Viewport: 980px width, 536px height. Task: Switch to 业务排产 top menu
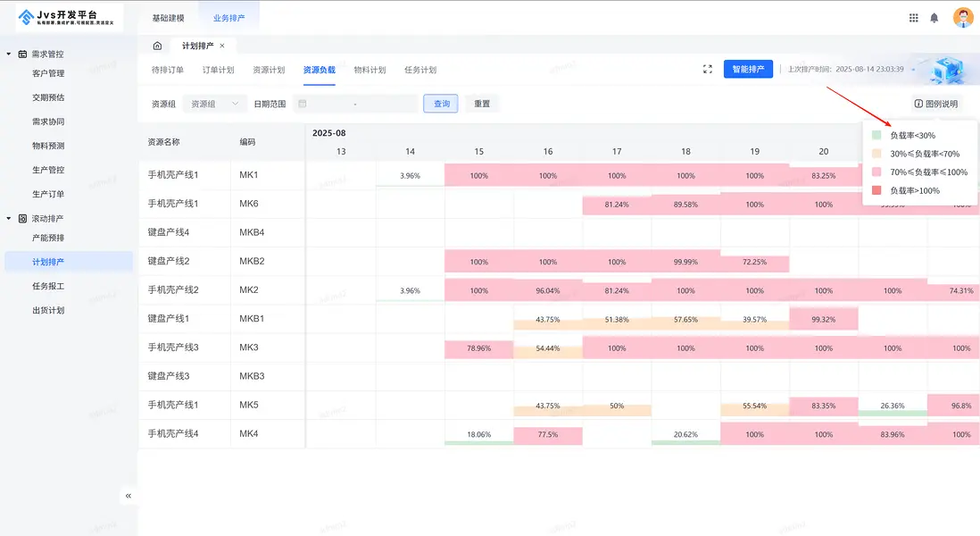[x=228, y=18]
